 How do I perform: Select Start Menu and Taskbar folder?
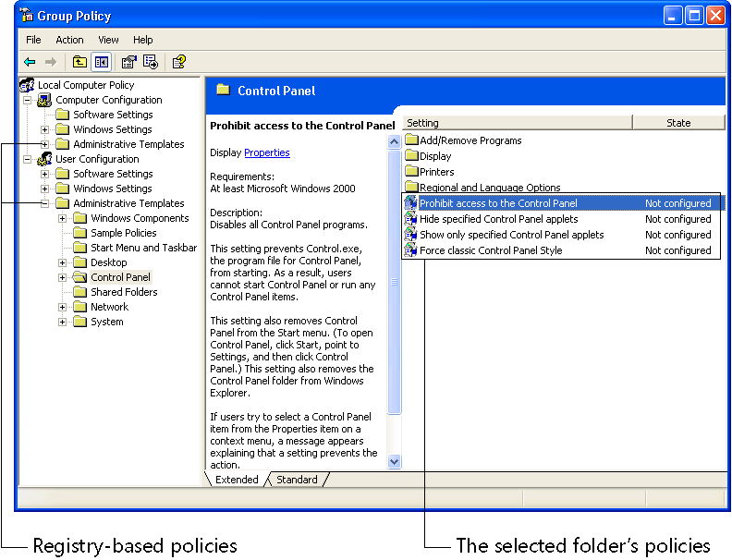point(143,248)
